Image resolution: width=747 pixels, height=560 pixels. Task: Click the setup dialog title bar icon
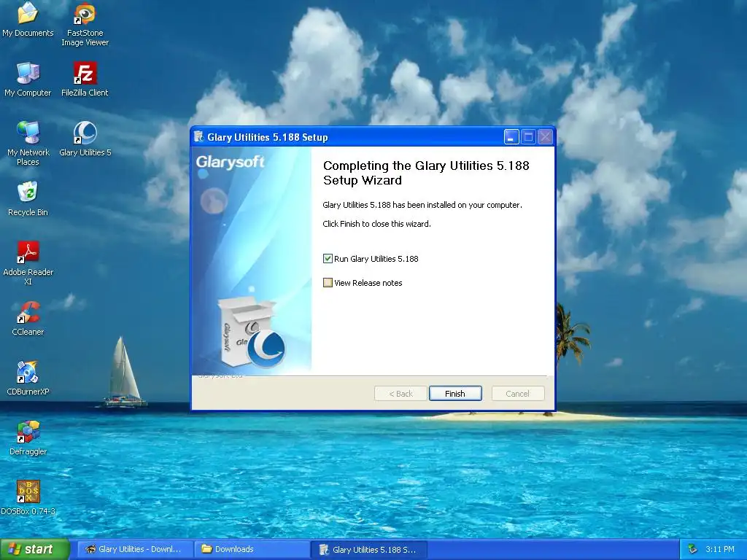(x=198, y=137)
